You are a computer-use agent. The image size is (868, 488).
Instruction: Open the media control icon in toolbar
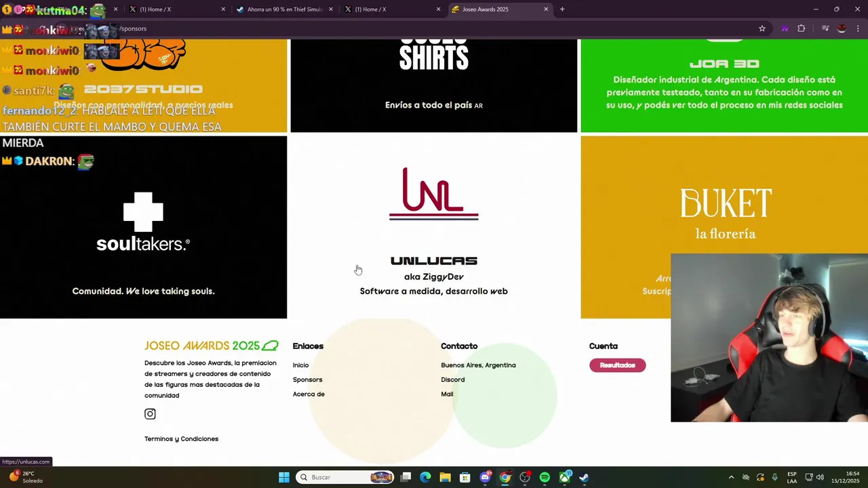point(825,28)
